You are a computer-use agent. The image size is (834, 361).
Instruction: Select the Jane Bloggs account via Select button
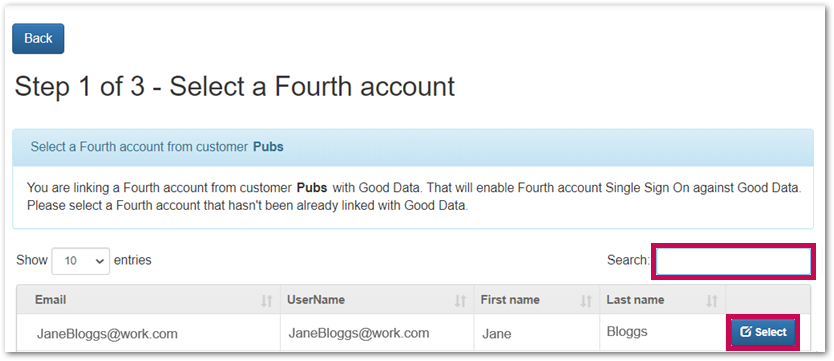pos(763,332)
